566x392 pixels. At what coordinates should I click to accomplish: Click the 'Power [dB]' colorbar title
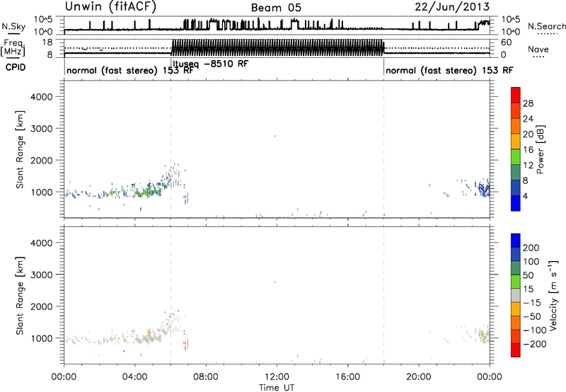(x=540, y=149)
